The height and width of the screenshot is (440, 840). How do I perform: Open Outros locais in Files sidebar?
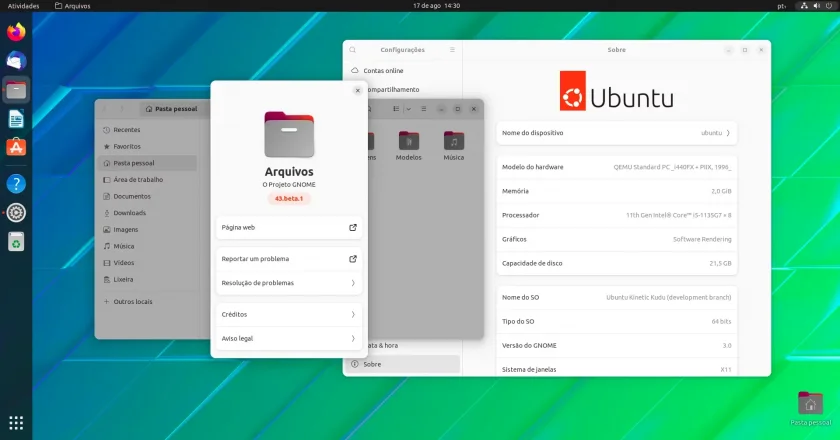pyautogui.click(x=148, y=302)
